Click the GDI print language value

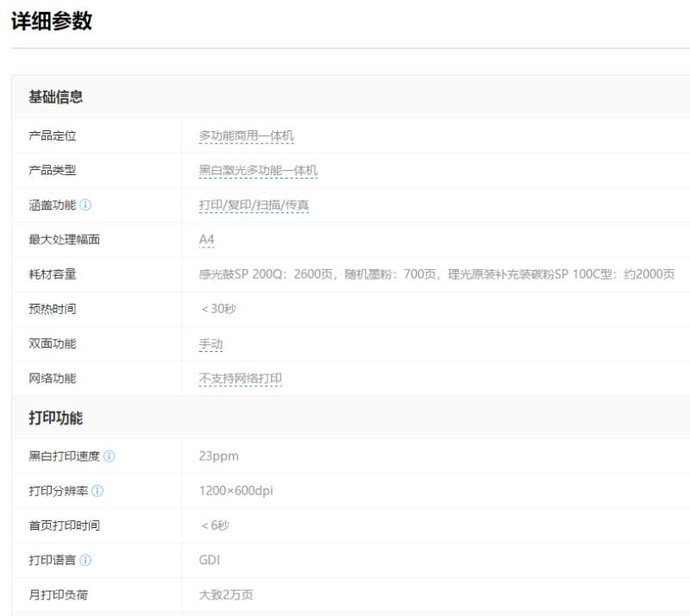pyautogui.click(x=210, y=560)
